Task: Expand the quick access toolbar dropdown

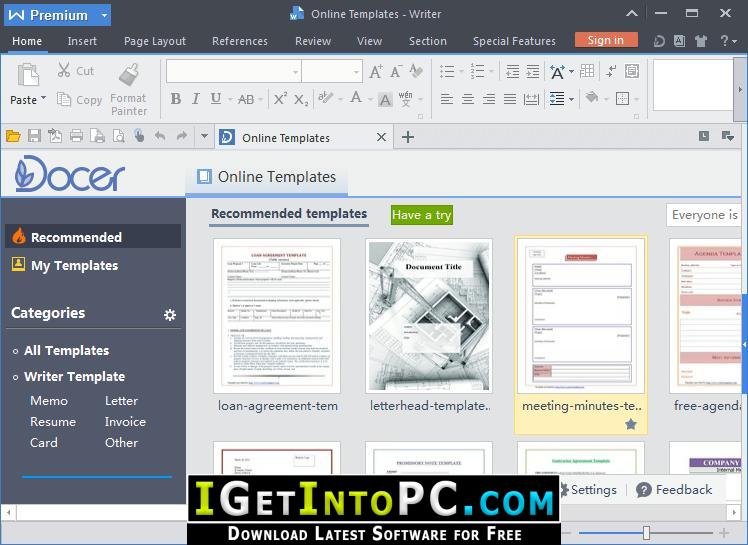Action: pos(204,136)
